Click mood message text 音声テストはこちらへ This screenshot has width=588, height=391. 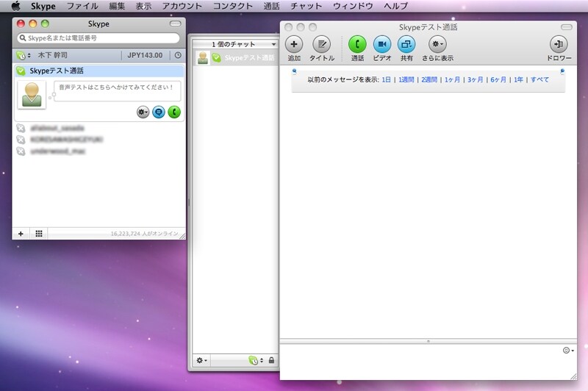point(116,87)
